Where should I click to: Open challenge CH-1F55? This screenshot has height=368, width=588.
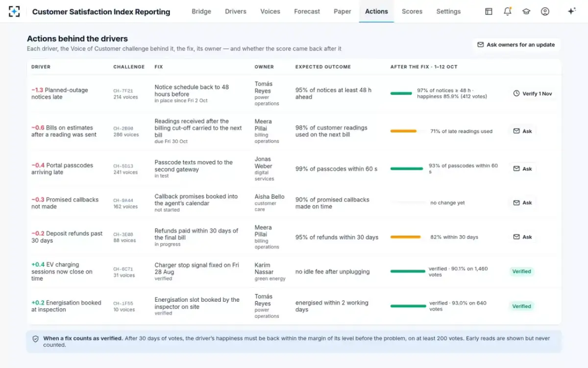[x=123, y=304]
